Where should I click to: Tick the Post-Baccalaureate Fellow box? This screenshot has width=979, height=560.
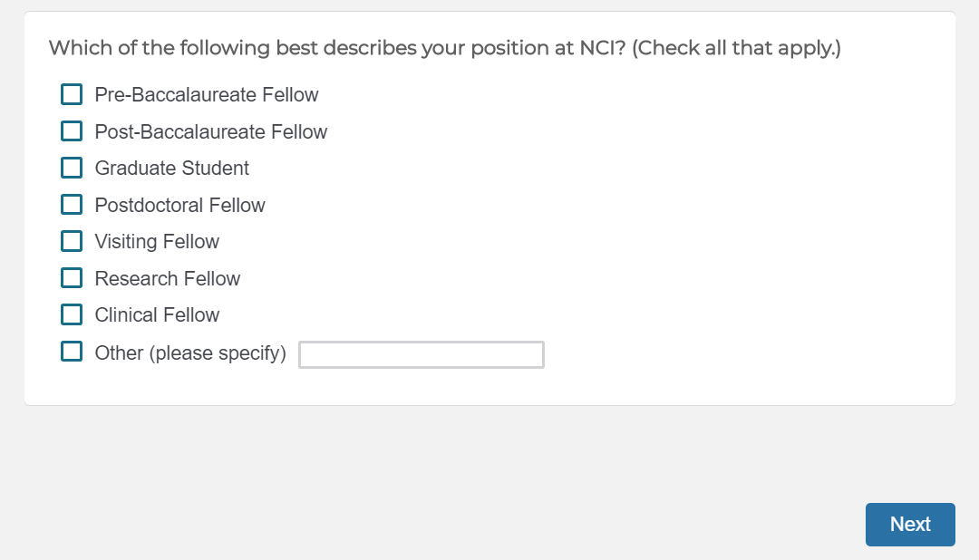[x=72, y=131]
